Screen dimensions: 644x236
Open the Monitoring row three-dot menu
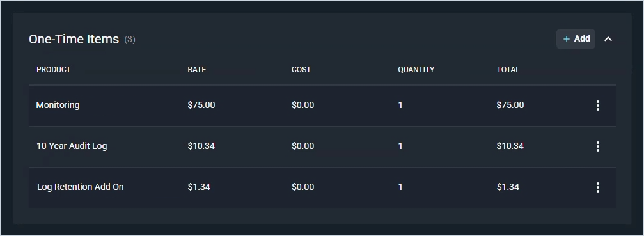(x=597, y=106)
